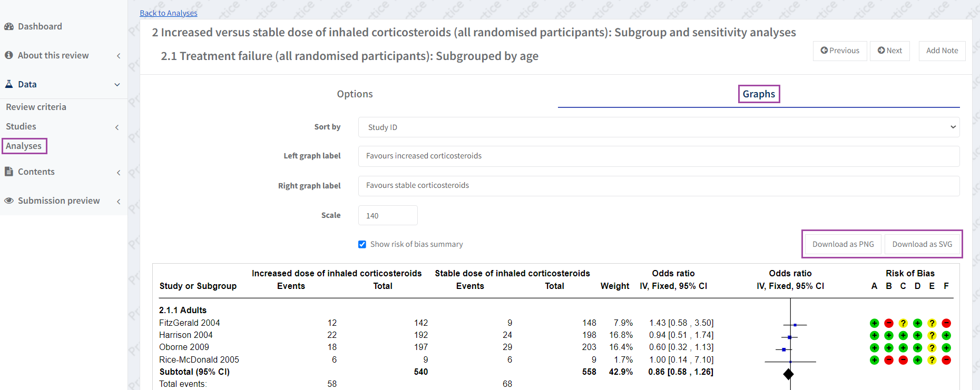Open Analyses in the sidebar

point(24,146)
